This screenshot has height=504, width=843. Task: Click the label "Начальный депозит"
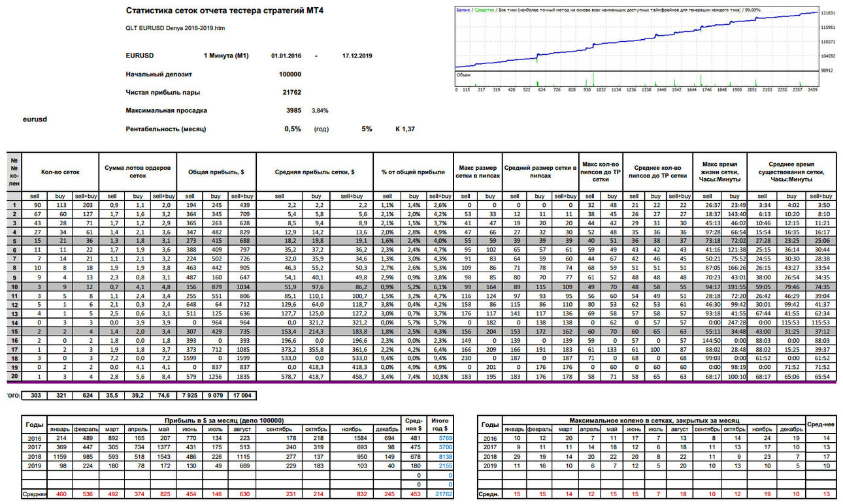(x=159, y=74)
